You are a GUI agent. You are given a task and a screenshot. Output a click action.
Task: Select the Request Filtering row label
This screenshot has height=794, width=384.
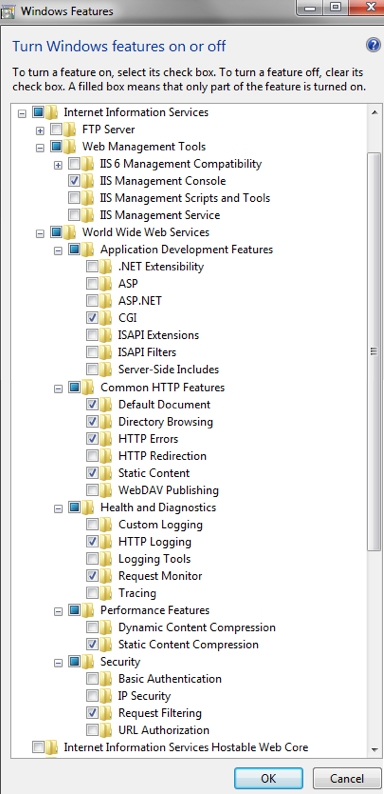[x=160, y=713]
